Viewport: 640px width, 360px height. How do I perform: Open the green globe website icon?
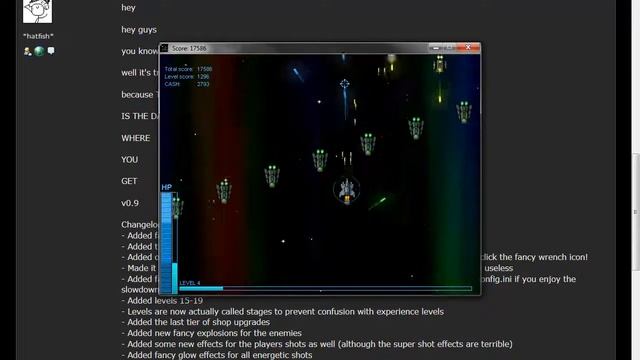tap(39, 51)
